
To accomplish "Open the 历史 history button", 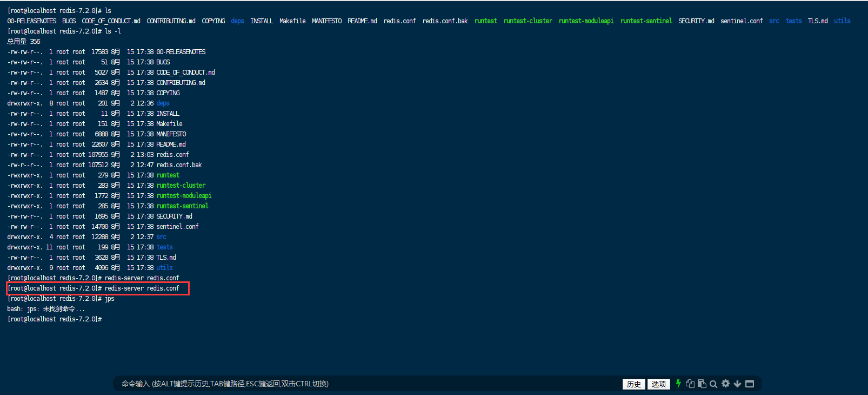I will point(634,384).
